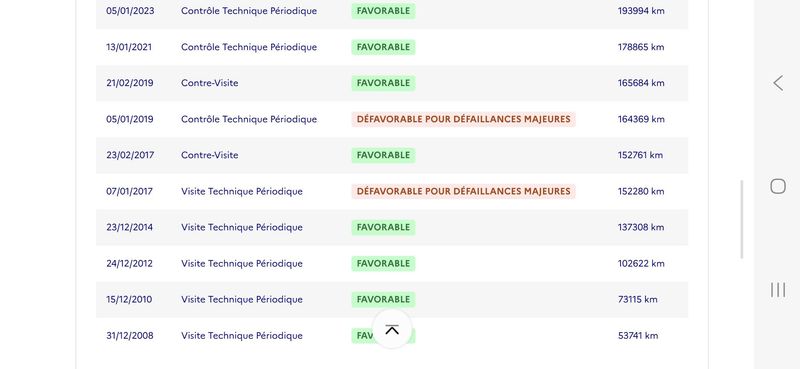This screenshot has height=369, width=800.
Task: Click the 23/12/2014 date cell
Action: tap(129, 227)
